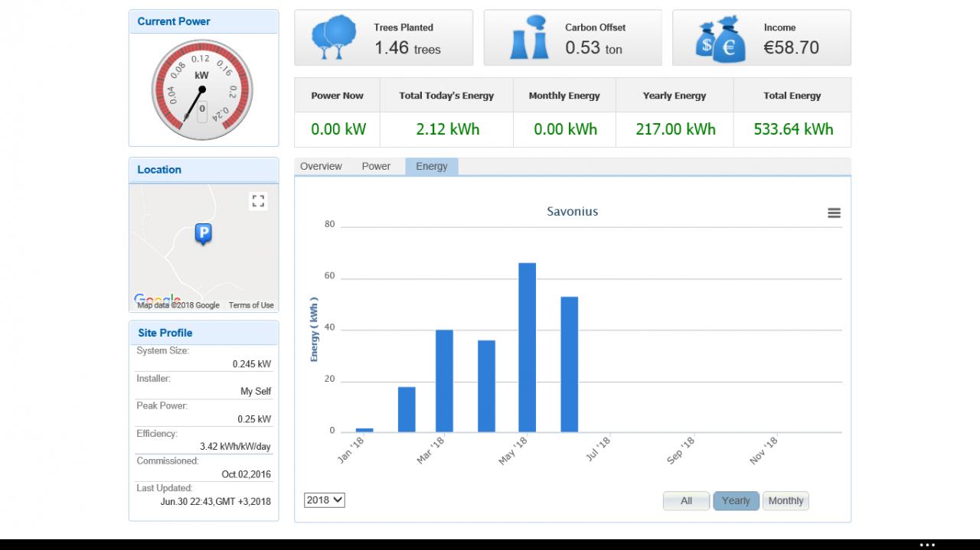This screenshot has height=550, width=980.
Task: Click the Income money bags icon
Action: point(720,39)
